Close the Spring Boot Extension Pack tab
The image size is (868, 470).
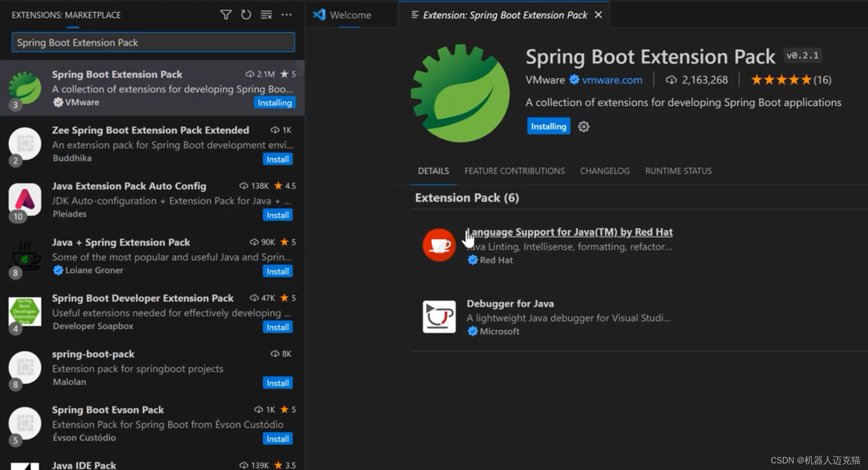[x=598, y=15]
